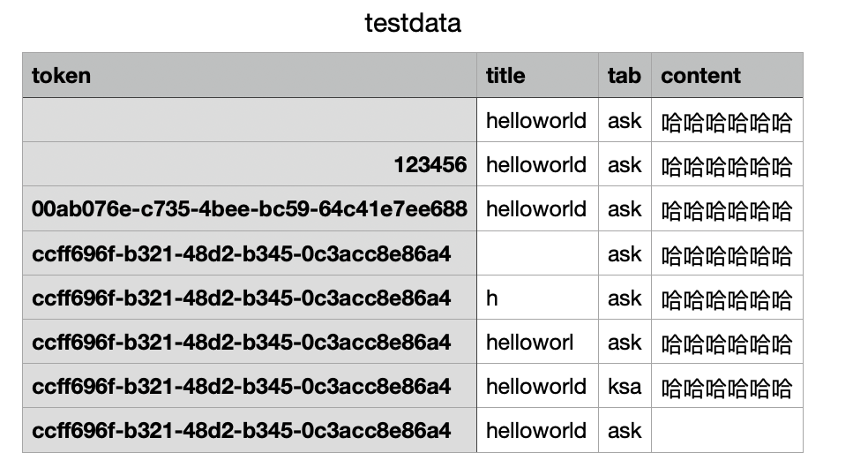Click the empty content cell in last row
The width and height of the screenshot is (868, 468).
(727, 431)
